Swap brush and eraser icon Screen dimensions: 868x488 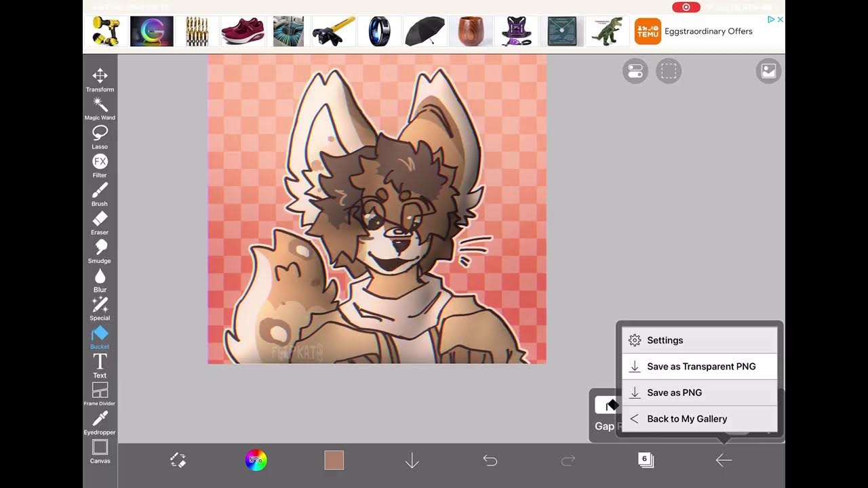pos(178,460)
